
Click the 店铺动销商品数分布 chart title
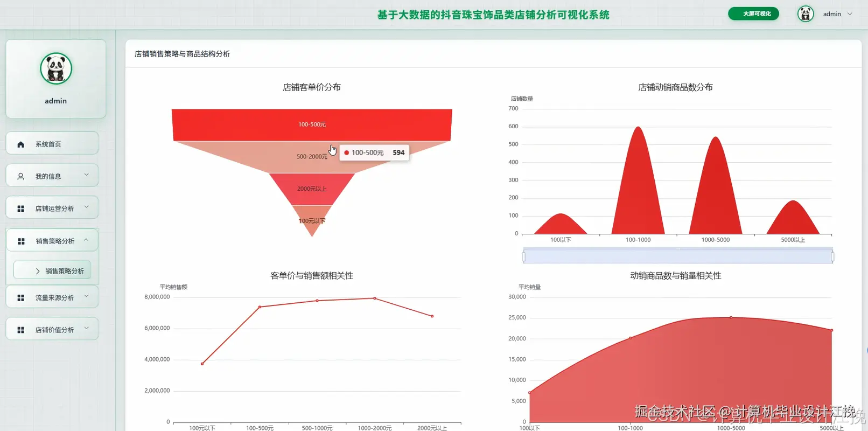[x=675, y=87]
